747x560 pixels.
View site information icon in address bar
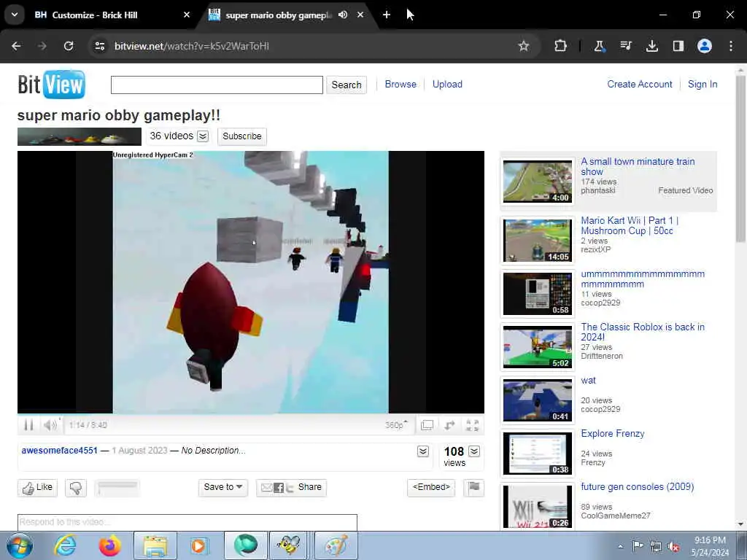(x=99, y=46)
